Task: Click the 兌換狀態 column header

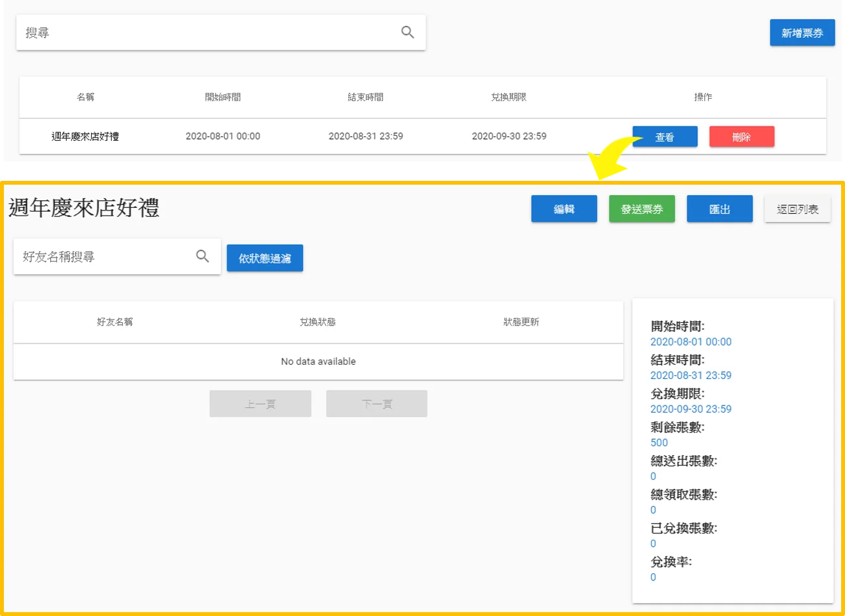Action: (x=318, y=322)
